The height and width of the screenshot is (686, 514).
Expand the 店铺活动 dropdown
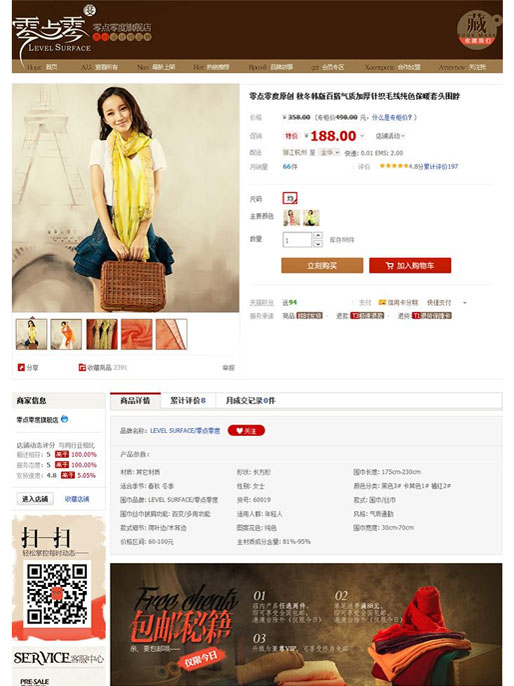tap(390, 136)
